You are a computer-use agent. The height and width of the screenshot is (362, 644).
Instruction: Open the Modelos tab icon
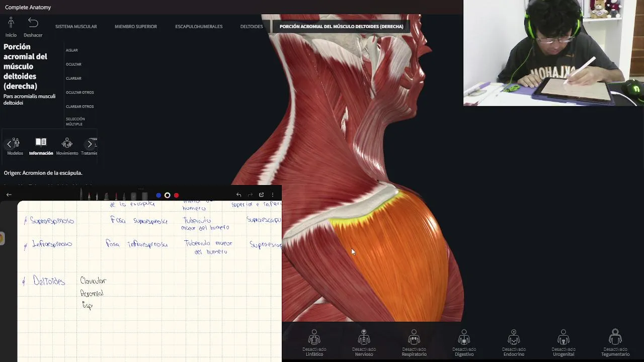click(15, 143)
